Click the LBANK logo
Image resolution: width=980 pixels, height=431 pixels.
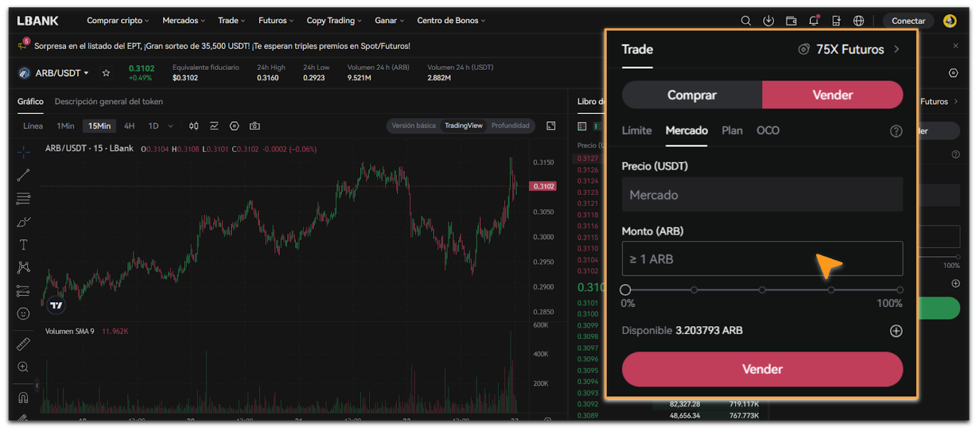click(x=37, y=21)
